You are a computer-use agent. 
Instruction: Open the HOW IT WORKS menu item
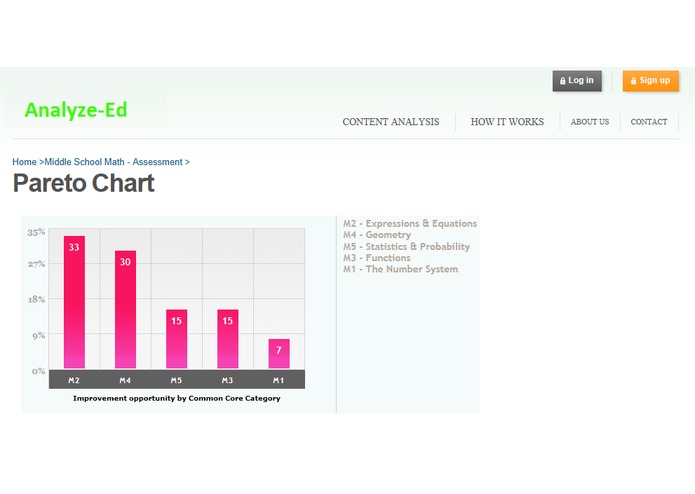pos(507,122)
